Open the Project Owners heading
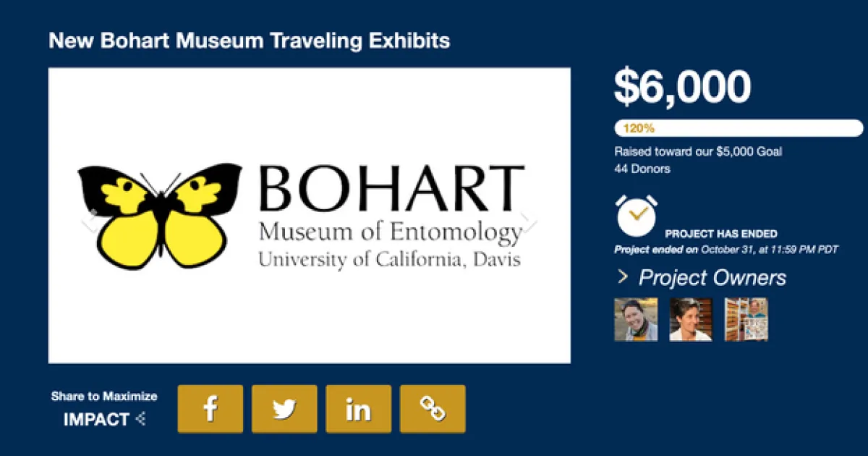Viewport: 868px width, 456px height. (712, 278)
